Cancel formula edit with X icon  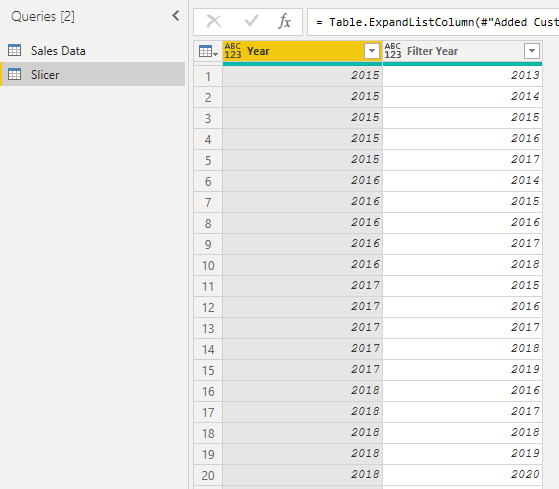point(214,21)
